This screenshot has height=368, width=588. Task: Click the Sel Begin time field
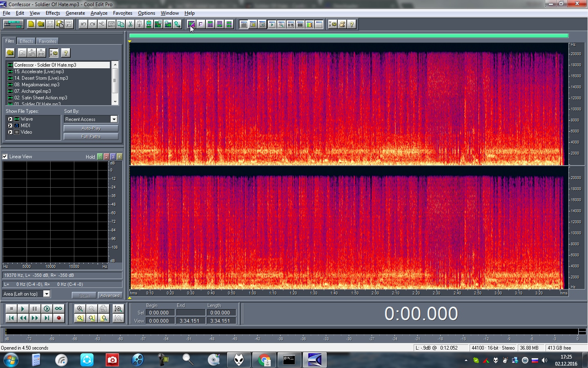[161, 312]
